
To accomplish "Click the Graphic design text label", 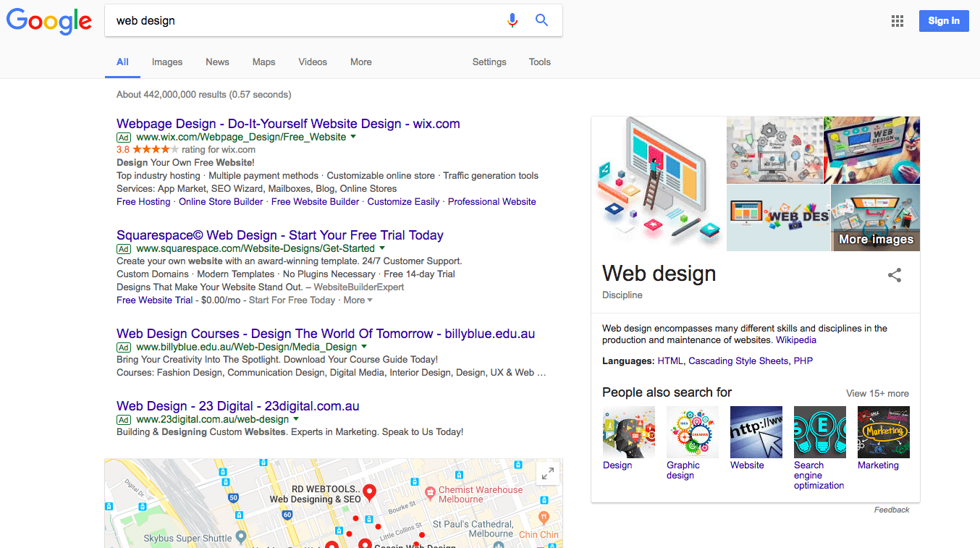I will 683,471.
